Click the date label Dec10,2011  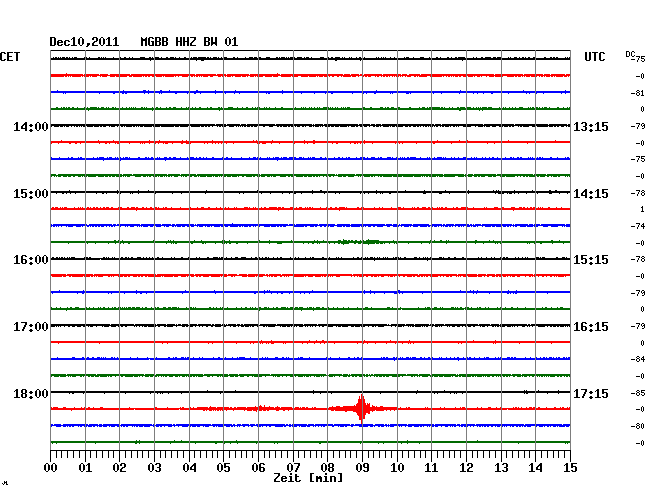tap(84, 42)
